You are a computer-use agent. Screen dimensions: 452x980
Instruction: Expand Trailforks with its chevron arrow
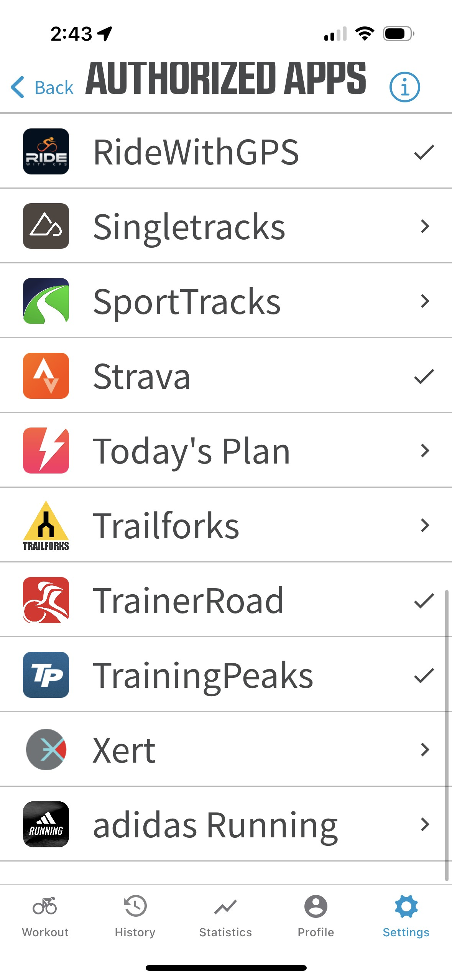(x=425, y=525)
